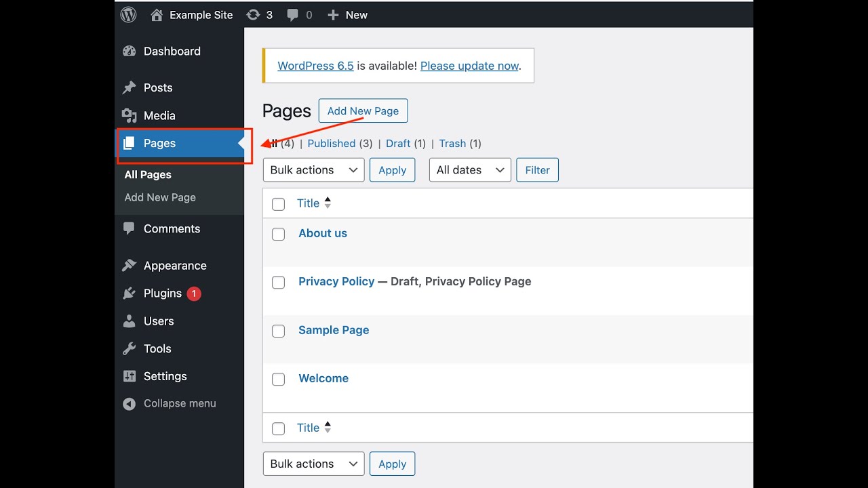Viewport: 868px width, 488px height.
Task: Click New in the admin bar
Action: pos(357,15)
